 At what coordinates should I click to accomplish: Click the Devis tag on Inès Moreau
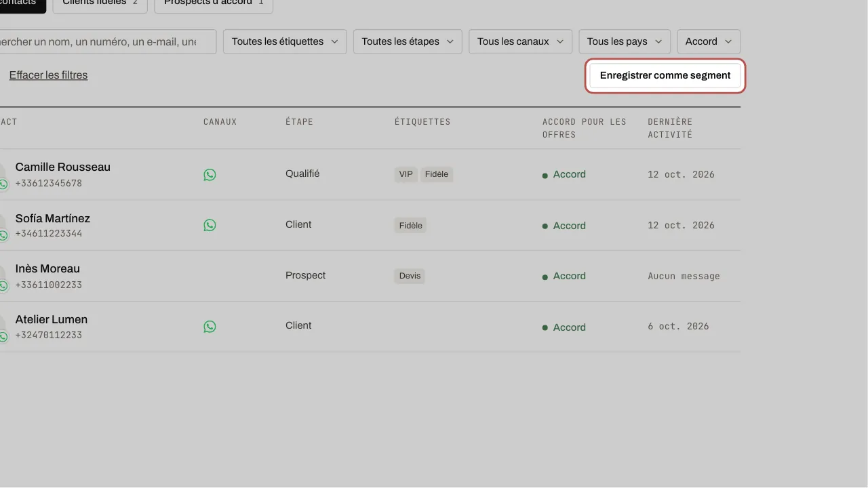tap(410, 276)
